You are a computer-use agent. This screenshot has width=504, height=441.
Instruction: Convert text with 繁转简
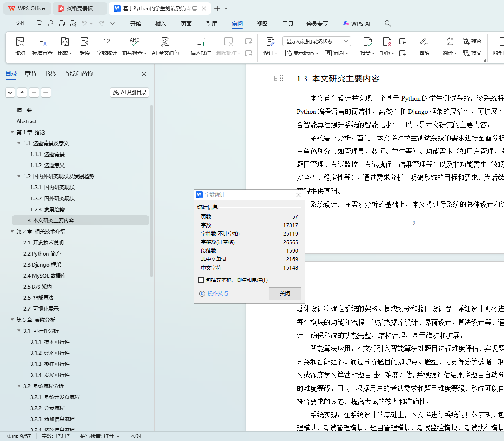[472, 53]
